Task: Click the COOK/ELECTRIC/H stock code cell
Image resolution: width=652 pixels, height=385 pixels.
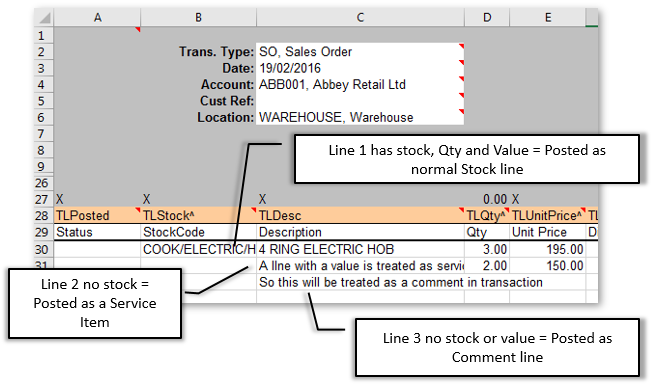Action: pos(198,249)
